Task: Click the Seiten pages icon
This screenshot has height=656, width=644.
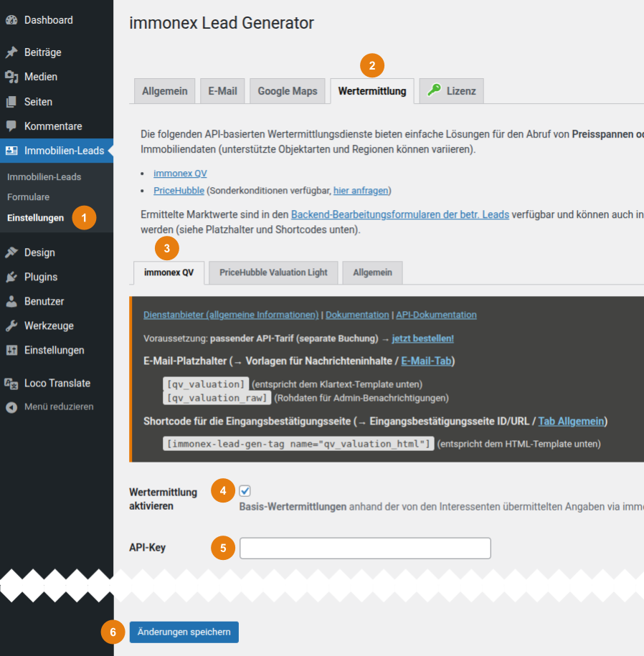Action: tap(11, 101)
